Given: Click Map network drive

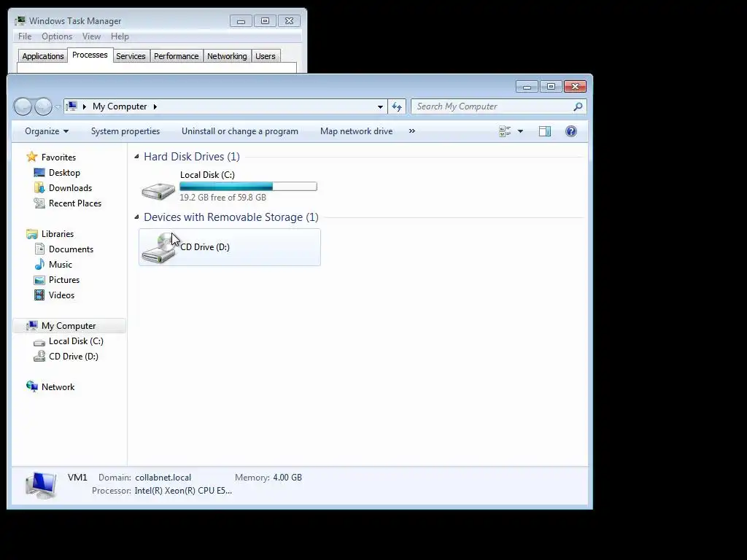Looking at the screenshot, I should pos(356,131).
